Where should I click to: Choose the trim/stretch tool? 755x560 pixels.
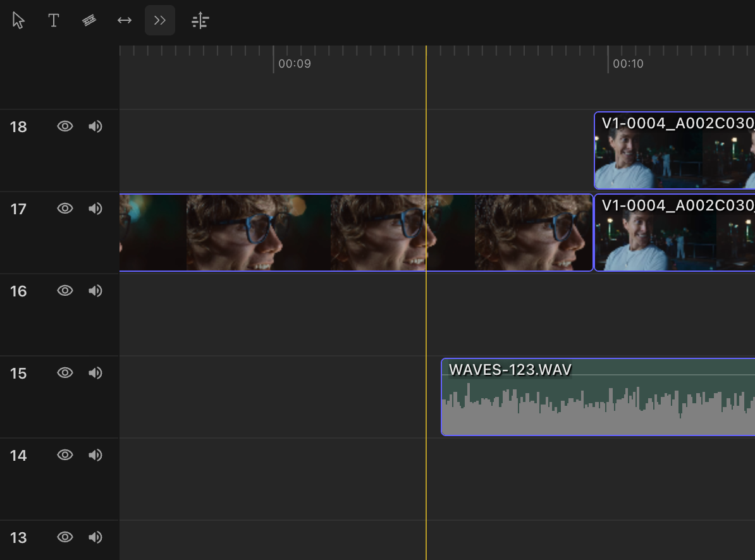124,20
